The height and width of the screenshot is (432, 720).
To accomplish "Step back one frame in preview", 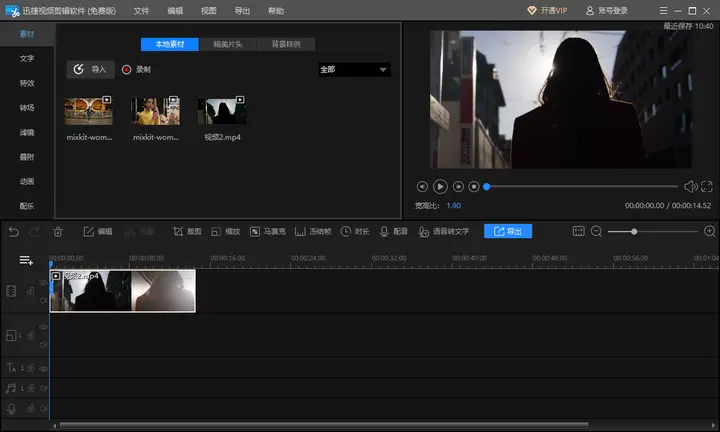I will point(422,186).
